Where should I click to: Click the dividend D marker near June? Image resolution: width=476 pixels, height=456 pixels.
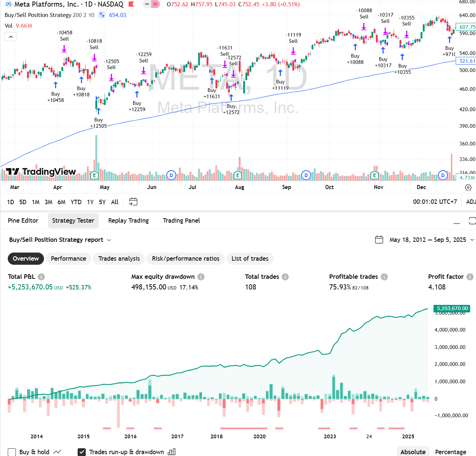[171, 175]
